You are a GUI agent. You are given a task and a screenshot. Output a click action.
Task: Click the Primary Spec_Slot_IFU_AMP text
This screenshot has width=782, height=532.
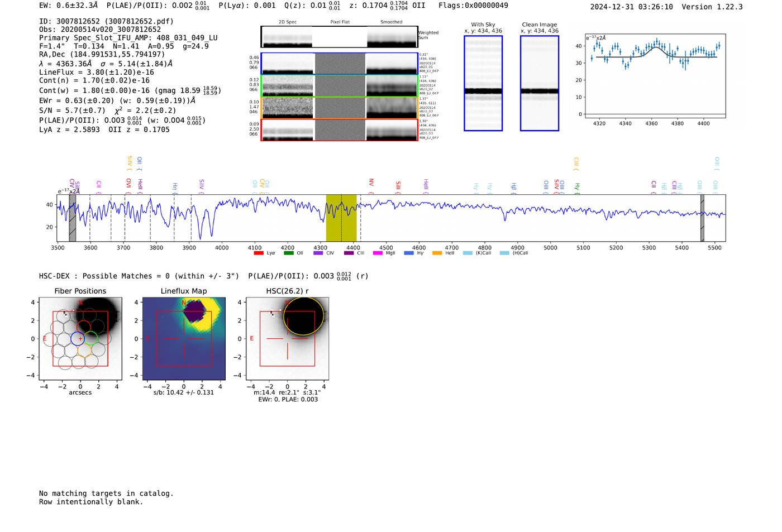pyautogui.click(x=128, y=38)
